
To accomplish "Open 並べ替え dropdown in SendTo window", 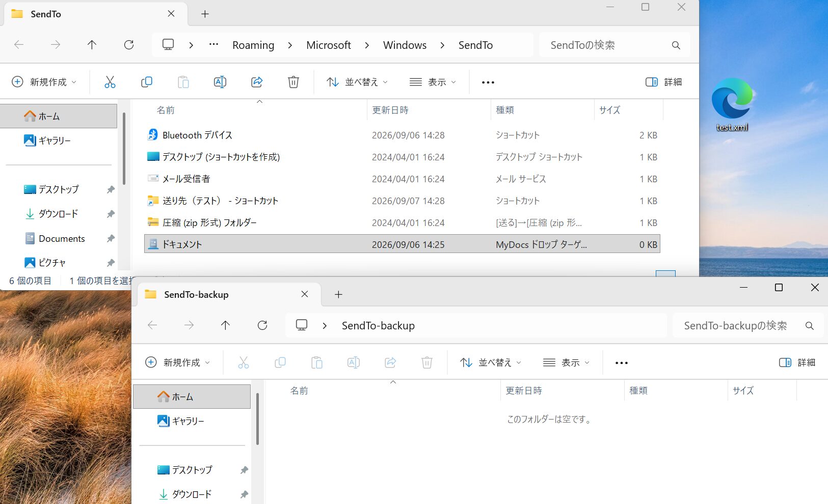I will coord(357,82).
